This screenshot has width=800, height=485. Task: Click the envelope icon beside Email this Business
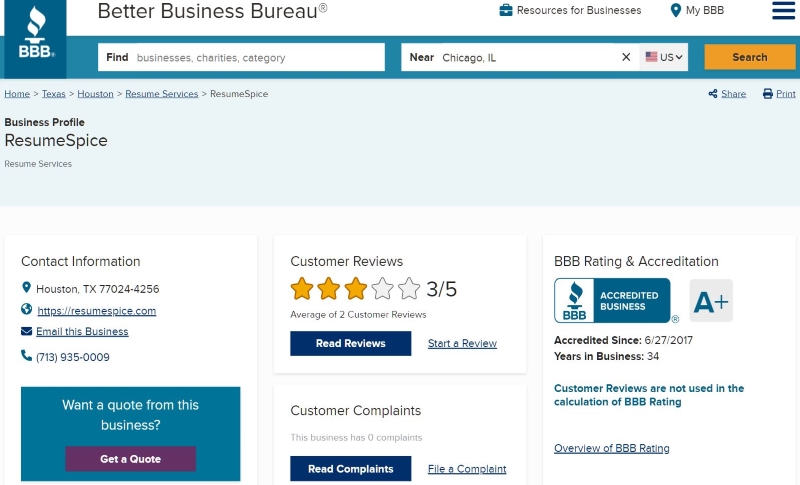(27, 331)
